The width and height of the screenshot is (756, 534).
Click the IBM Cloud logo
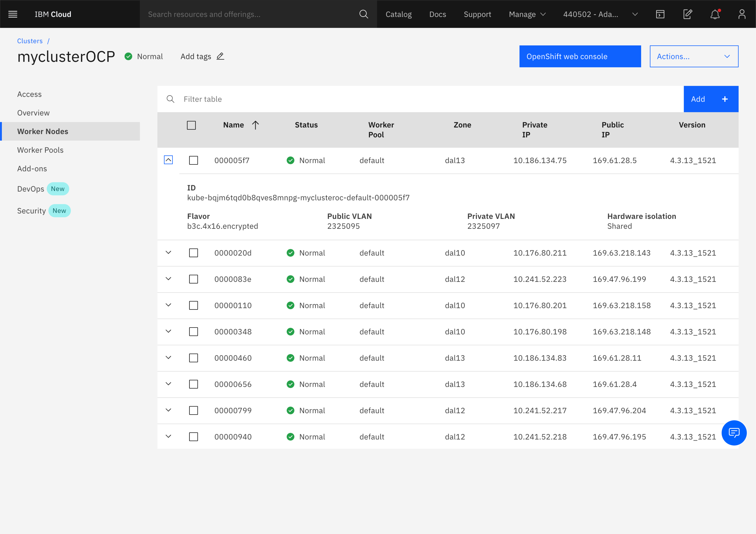pos(53,14)
